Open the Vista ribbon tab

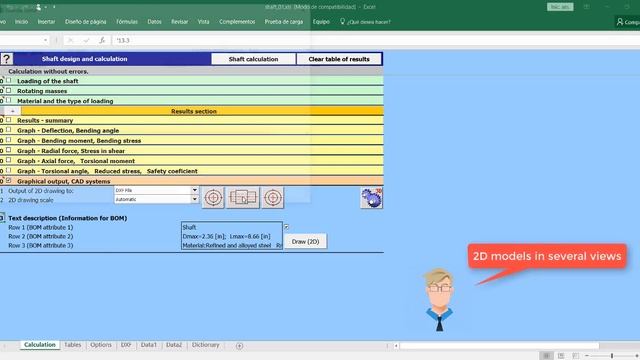point(203,22)
